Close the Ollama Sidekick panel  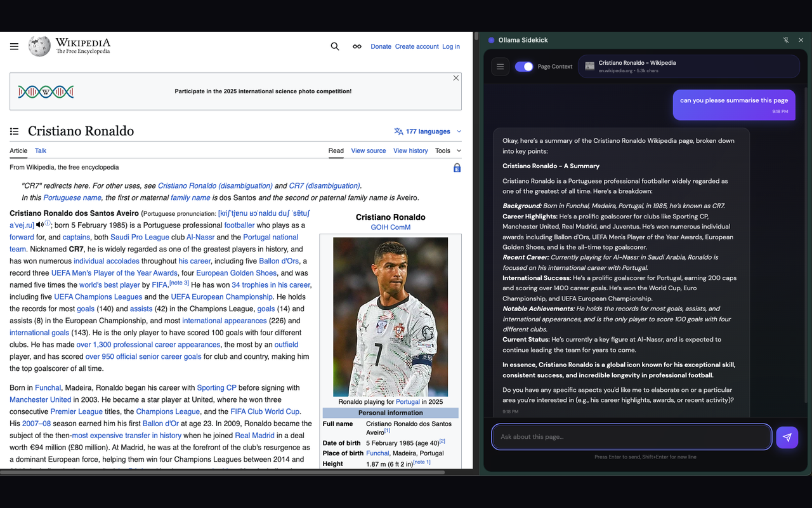[801, 40]
